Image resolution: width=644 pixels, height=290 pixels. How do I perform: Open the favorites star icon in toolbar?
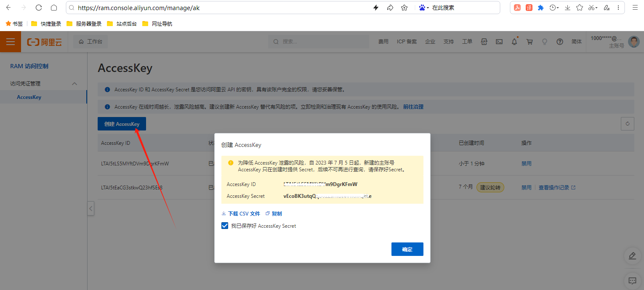(x=580, y=8)
